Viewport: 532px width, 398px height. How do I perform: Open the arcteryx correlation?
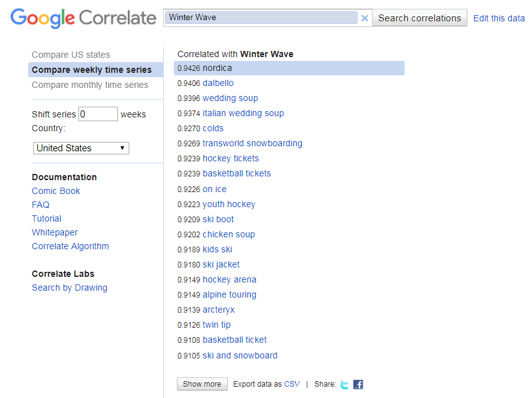pyautogui.click(x=218, y=309)
